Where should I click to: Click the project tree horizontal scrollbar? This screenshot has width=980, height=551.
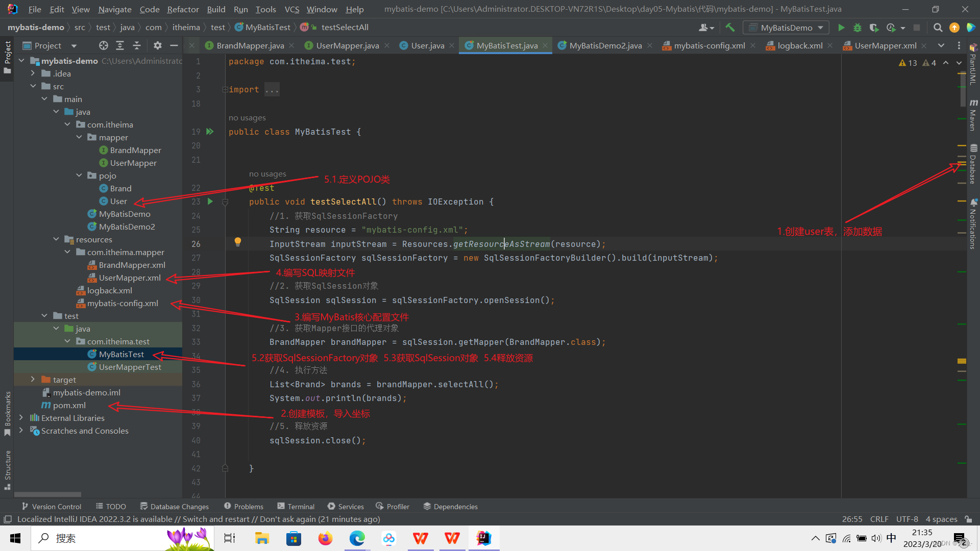click(x=47, y=494)
